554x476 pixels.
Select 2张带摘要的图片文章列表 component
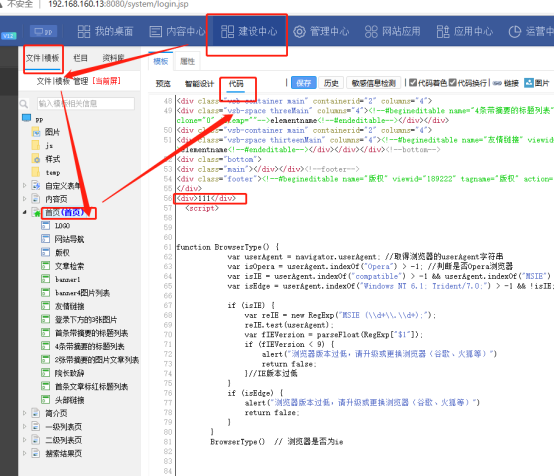coord(97,360)
